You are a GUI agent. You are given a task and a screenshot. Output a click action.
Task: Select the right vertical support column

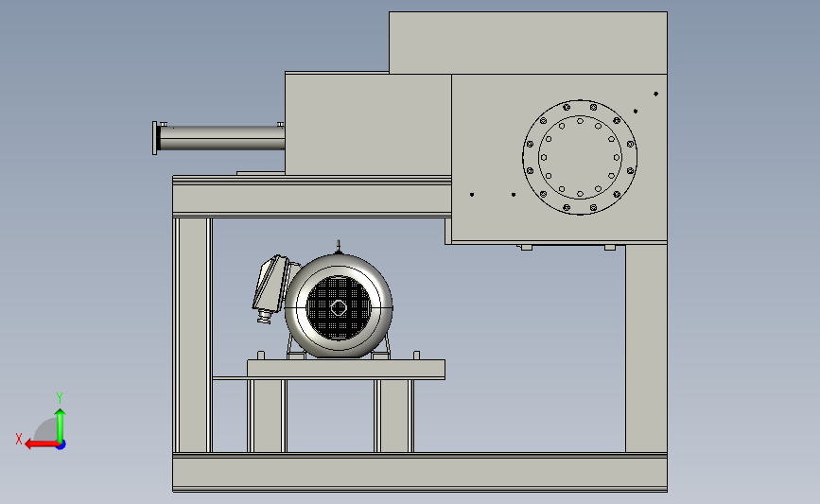646,348
